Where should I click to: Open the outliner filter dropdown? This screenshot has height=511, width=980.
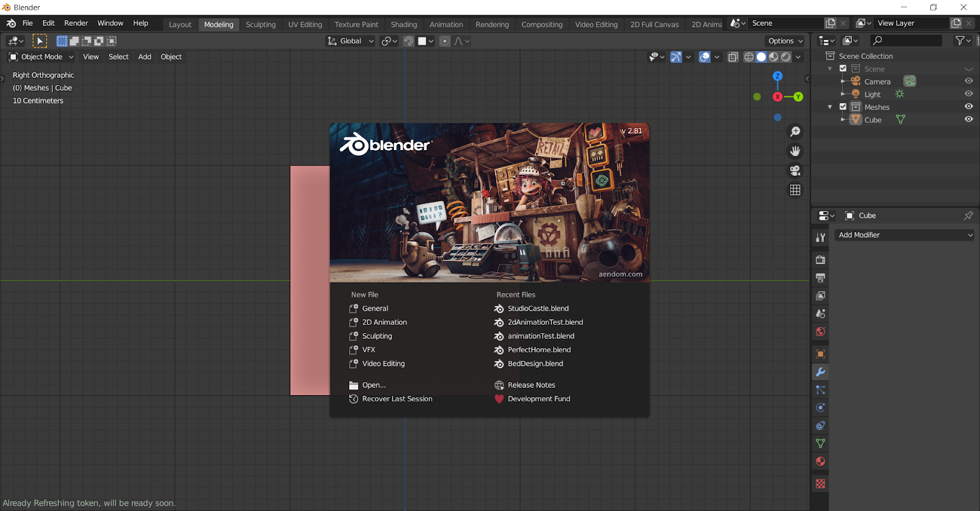click(x=963, y=40)
